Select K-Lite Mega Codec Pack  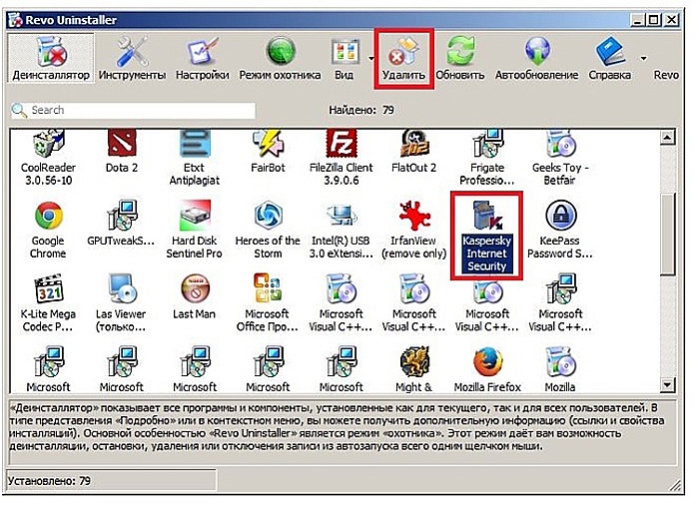(x=48, y=303)
